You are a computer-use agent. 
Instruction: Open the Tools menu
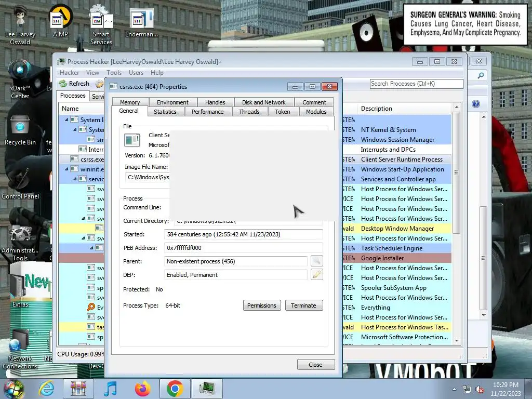114,73
